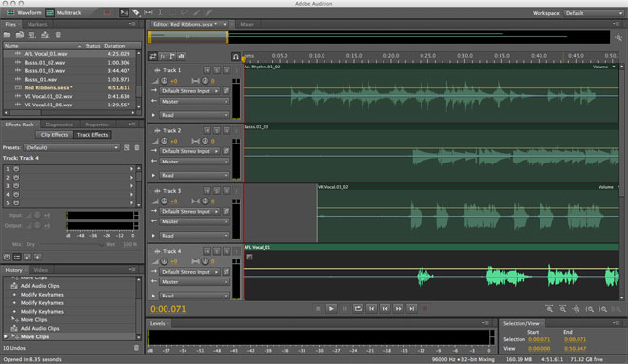Arm Track 4 for record with R
This screenshot has height=364, width=628.
[x=226, y=251]
